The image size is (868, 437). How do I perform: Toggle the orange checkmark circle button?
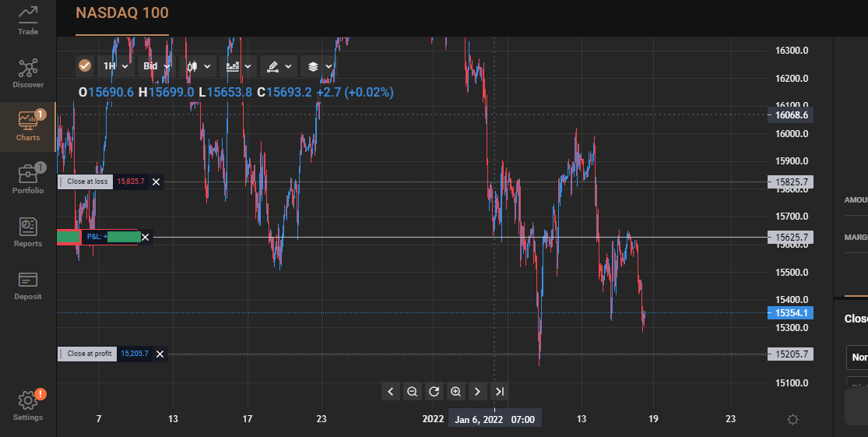click(x=85, y=66)
